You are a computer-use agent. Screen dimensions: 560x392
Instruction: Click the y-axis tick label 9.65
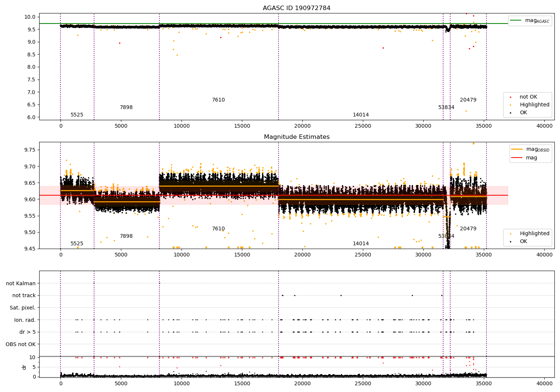point(30,183)
